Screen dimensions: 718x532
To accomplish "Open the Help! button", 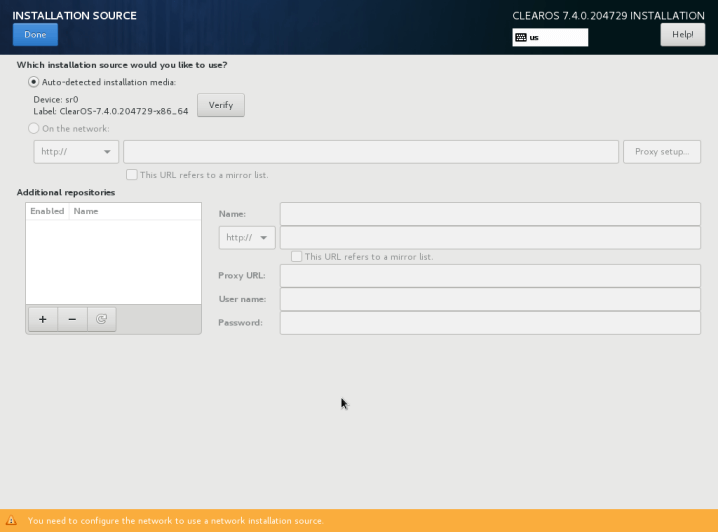I will [682, 35].
